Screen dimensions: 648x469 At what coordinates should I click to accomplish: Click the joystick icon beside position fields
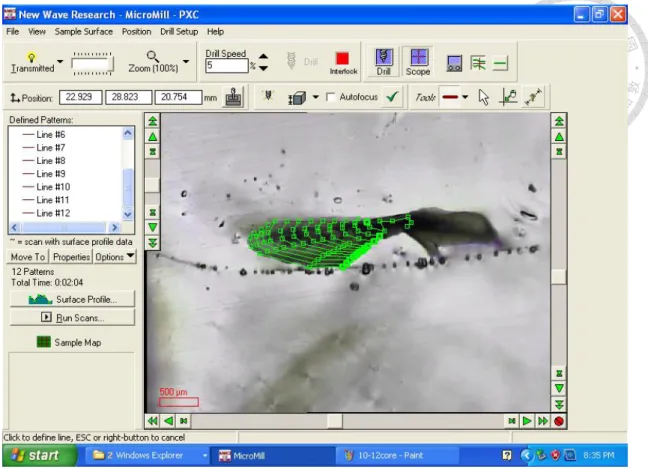click(x=233, y=97)
